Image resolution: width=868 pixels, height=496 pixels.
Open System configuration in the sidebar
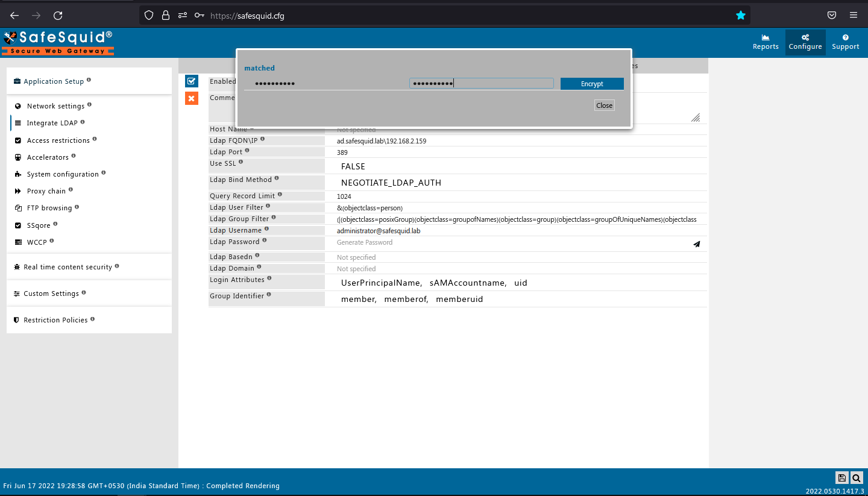click(63, 174)
